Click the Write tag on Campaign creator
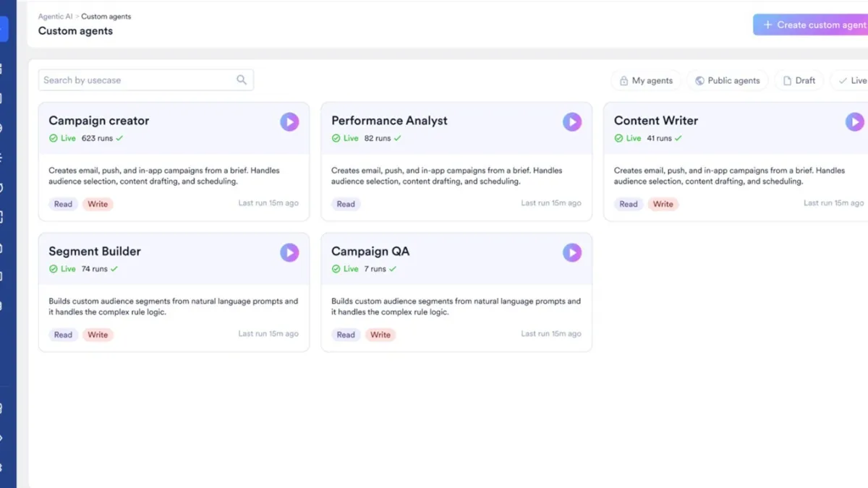This screenshot has height=488, width=868. [x=98, y=204]
